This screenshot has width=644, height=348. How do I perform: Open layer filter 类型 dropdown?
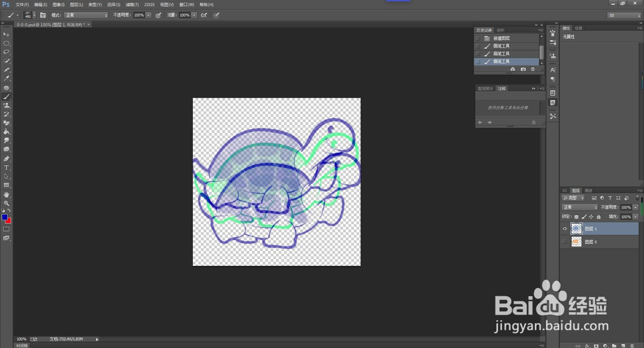pos(573,198)
